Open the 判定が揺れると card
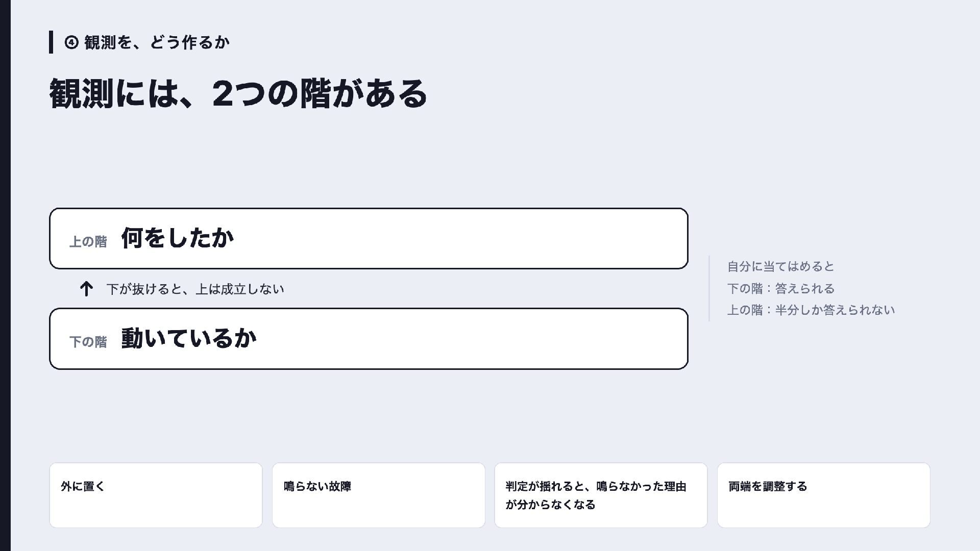The width and height of the screenshot is (980, 551). [x=601, y=495]
